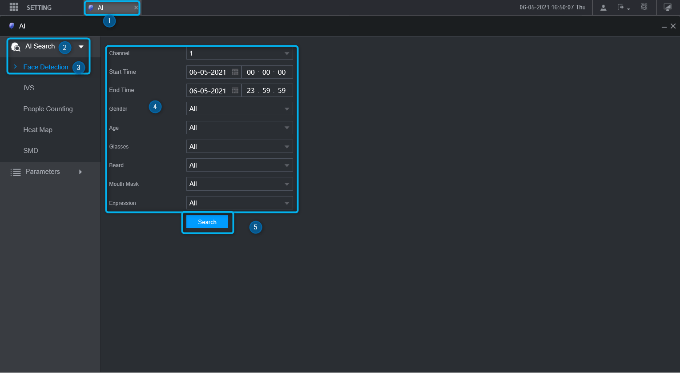Click the display screen icon

[x=668, y=7]
